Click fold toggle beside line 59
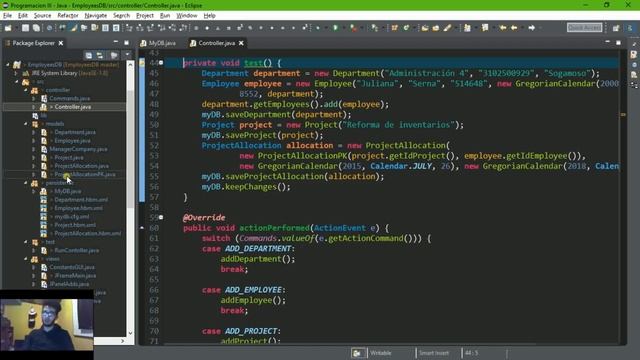The width and height of the screenshot is (640, 360). [161, 217]
